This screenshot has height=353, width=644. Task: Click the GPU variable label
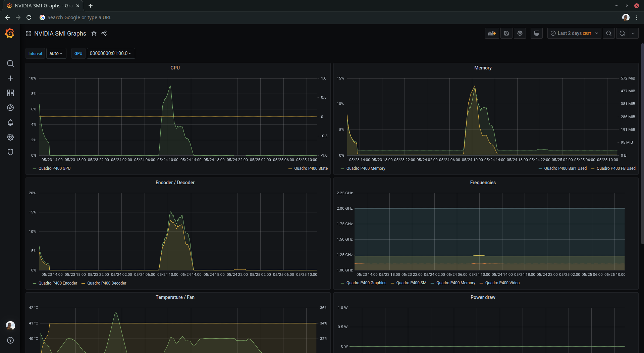(x=78, y=53)
